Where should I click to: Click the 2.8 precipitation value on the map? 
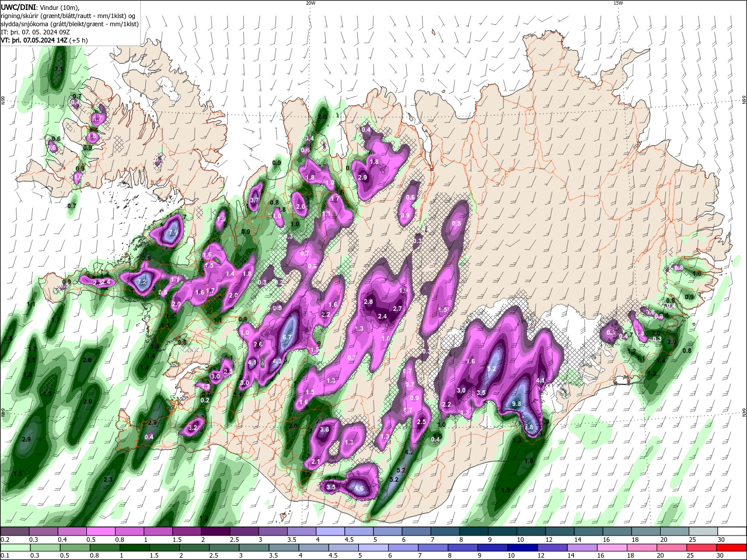tap(368, 302)
